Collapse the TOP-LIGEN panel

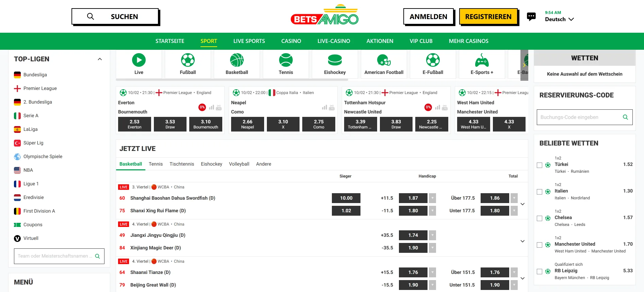(100, 59)
